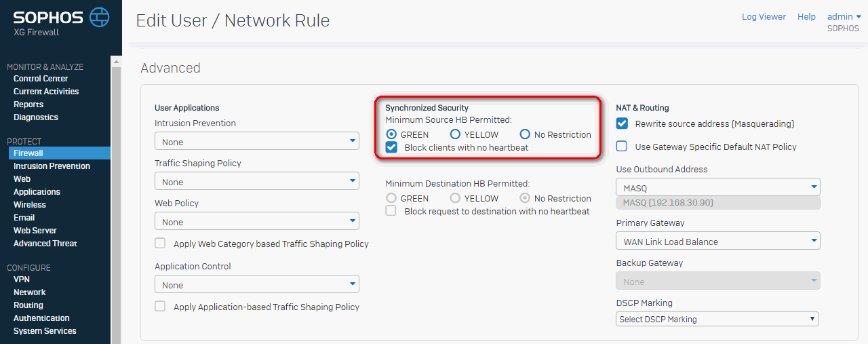Open the Log Viewer link
This screenshot has width=868, height=344.
[x=764, y=17]
